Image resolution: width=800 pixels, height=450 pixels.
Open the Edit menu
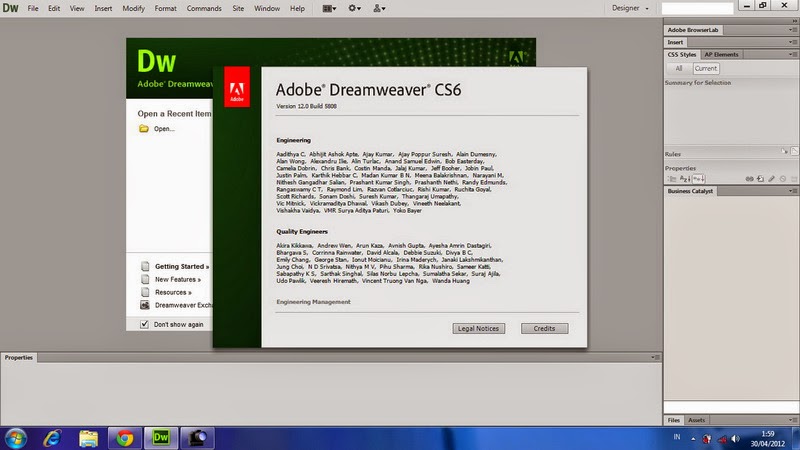tap(54, 8)
